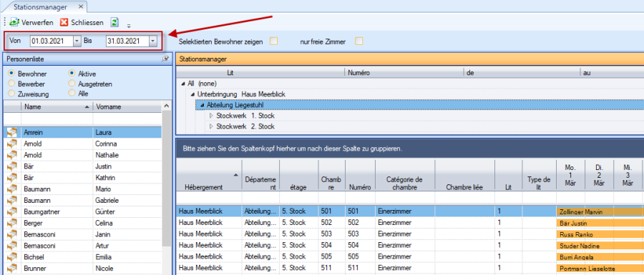Click the Verwerfen toolbar button
The width and height of the screenshot is (644, 275).
coord(31,22)
